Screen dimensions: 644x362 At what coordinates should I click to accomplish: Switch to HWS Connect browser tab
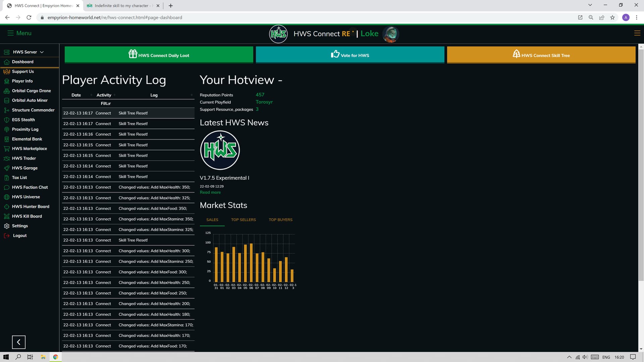pos(43,6)
